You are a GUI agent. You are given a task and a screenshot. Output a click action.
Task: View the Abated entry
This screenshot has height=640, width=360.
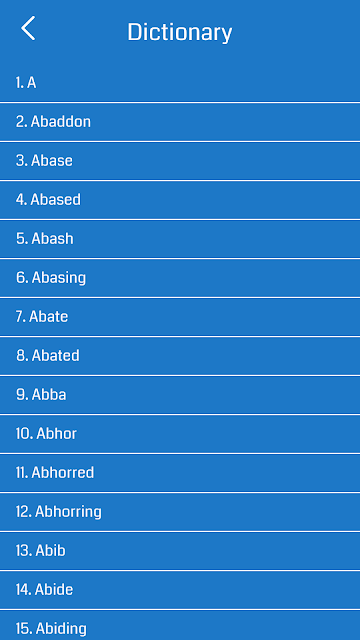coord(180,356)
